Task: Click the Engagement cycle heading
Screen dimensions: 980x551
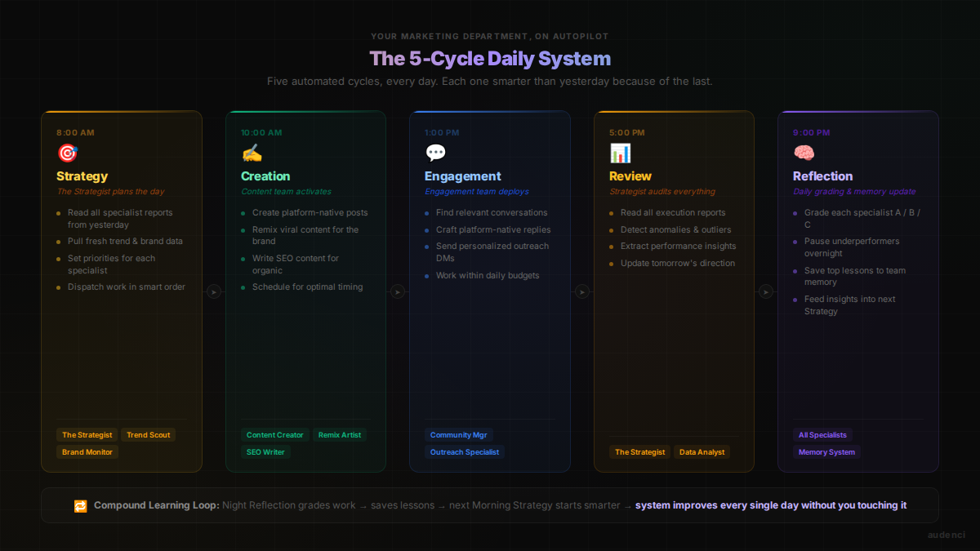Action: point(462,176)
